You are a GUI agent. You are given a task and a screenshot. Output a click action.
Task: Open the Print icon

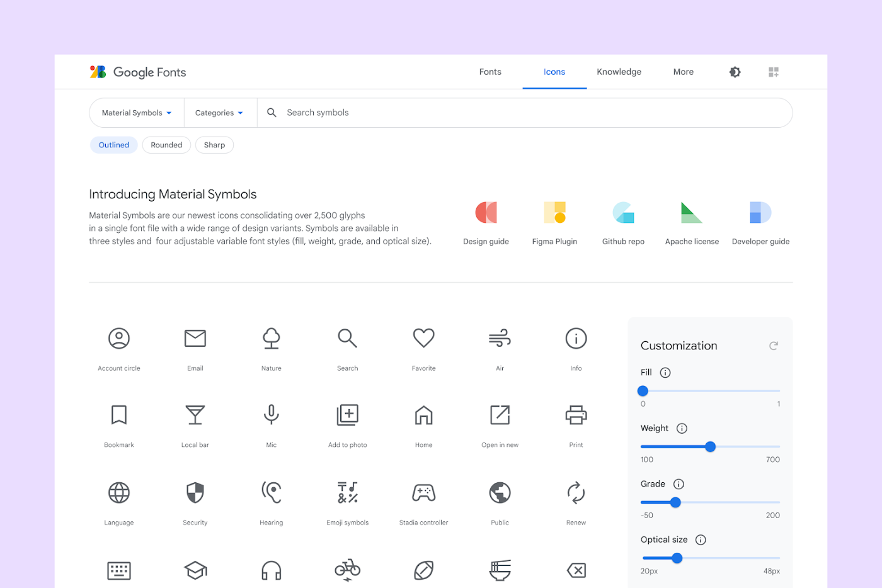575,415
